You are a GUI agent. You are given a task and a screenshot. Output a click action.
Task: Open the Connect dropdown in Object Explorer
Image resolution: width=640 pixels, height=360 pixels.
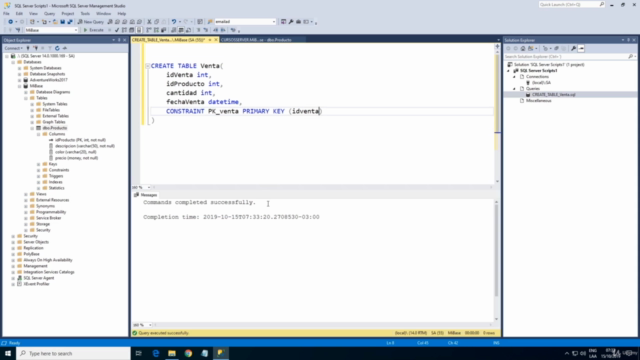tap(13, 48)
